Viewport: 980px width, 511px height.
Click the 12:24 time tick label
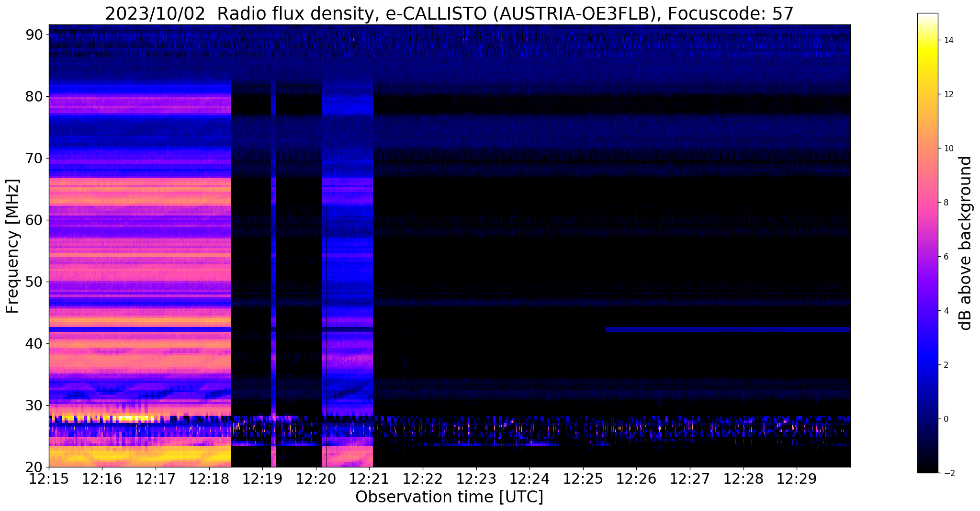click(x=529, y=478)
